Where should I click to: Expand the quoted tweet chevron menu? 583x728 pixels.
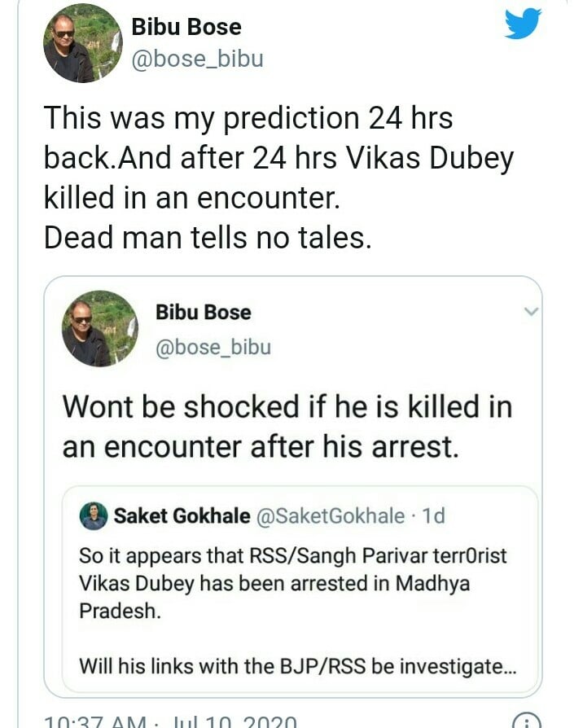(530, 311)
